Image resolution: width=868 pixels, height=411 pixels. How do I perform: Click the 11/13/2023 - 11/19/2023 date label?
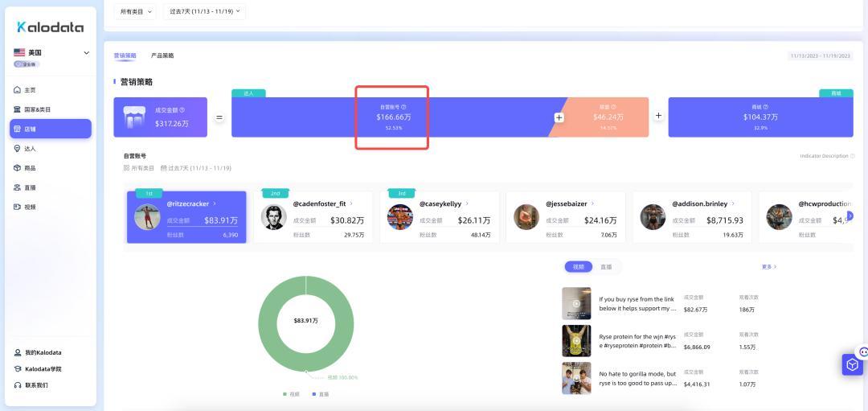tap(821, 56)
